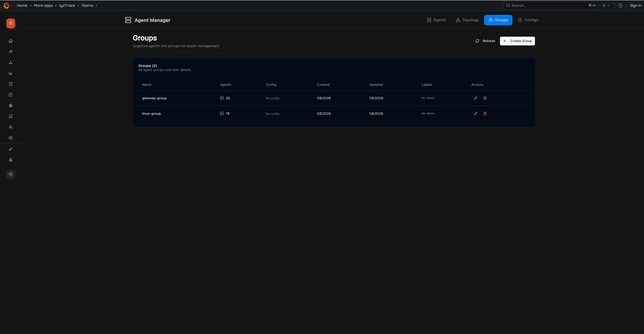This screenshot has width=644, height=334.
Task: Open the plug connections sidebar icon
Action: point(11,149)
